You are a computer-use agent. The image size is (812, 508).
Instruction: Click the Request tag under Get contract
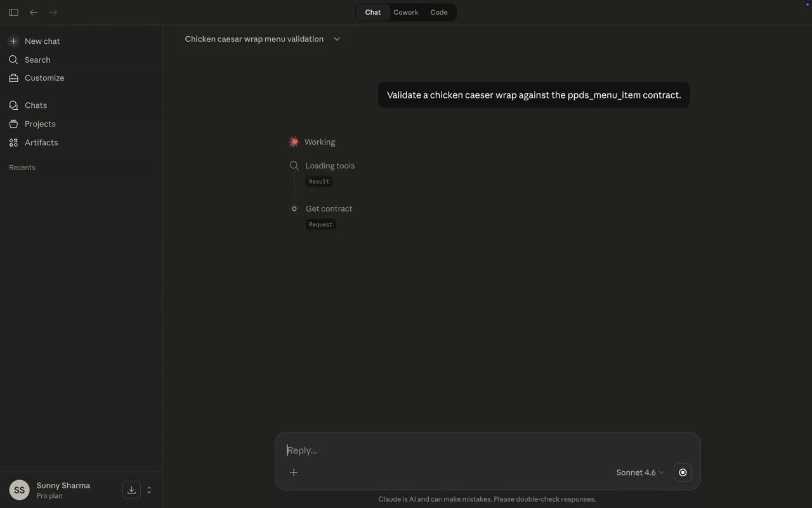pos(320,224)
